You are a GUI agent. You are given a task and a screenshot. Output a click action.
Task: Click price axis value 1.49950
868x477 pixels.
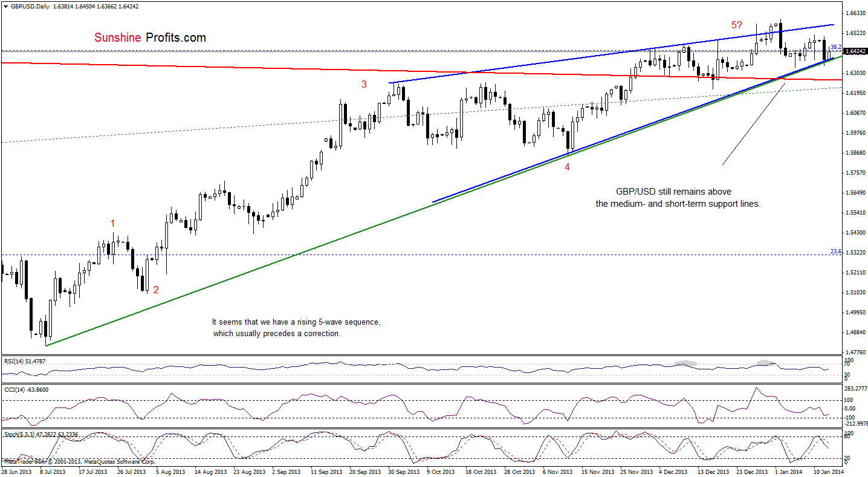point(854,312)
